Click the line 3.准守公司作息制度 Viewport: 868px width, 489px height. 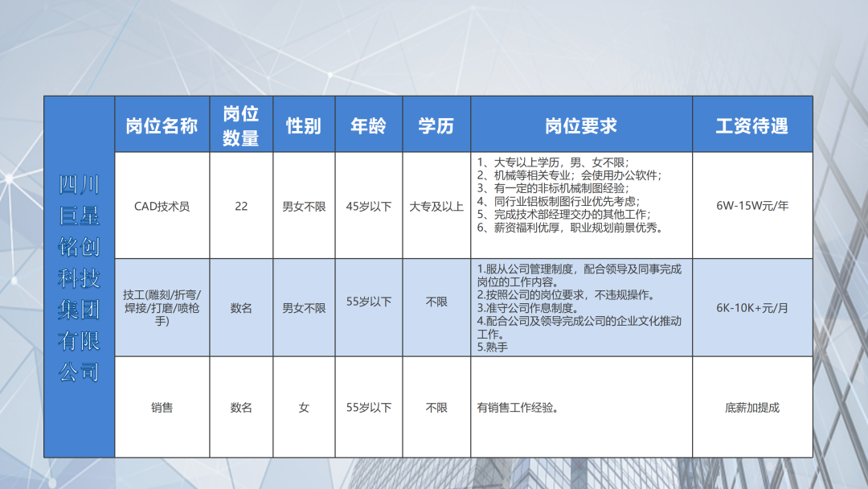pos(529,308)
